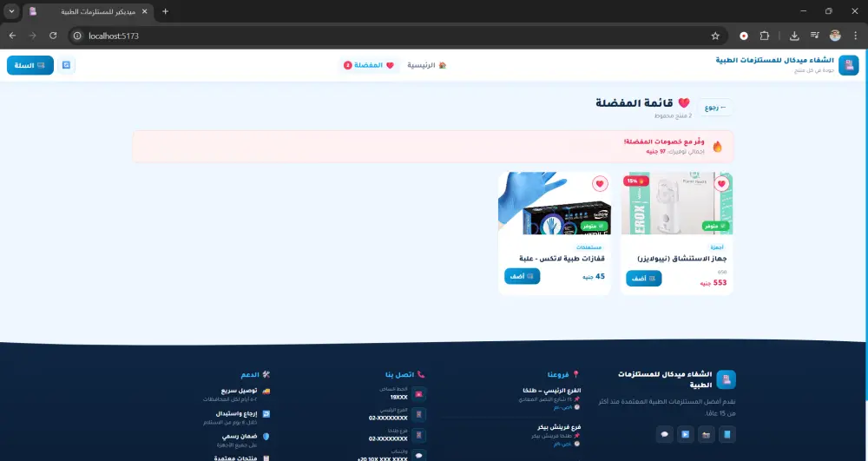This screenshot has height=461, width=868.
Task: Click the الخط الساخن hotline phone icon
Action: pos(419,394)
